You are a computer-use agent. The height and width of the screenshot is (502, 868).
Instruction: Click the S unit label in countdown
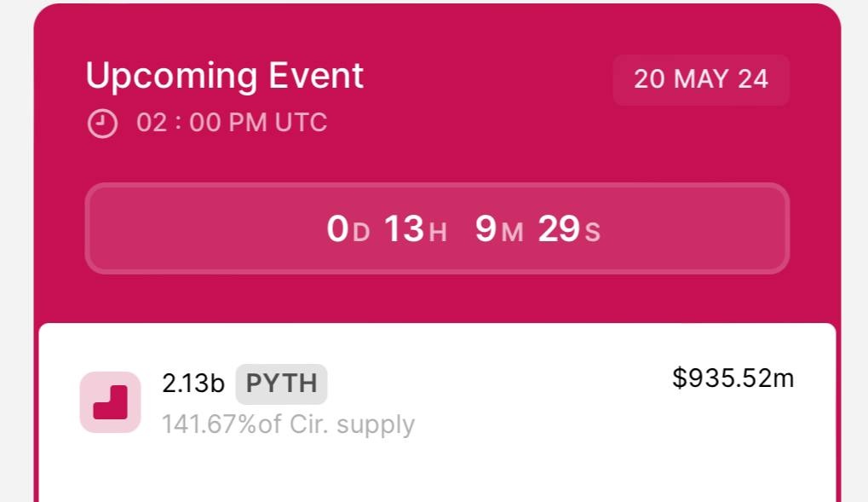pyautogui.click(x=592, y=233)
